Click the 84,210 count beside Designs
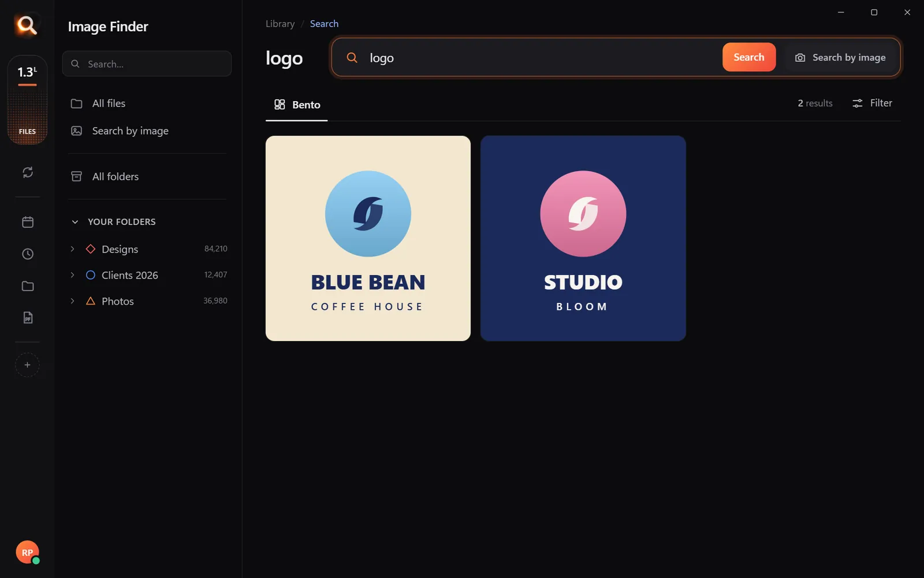Screen dimensions: 924x578 (216, 249)
